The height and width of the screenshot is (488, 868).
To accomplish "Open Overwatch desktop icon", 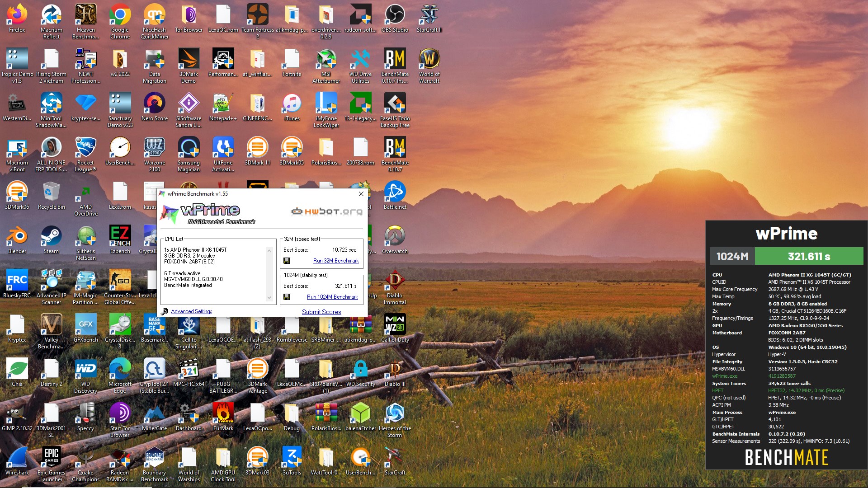I will pyautogui.click(x=395, y=239).
